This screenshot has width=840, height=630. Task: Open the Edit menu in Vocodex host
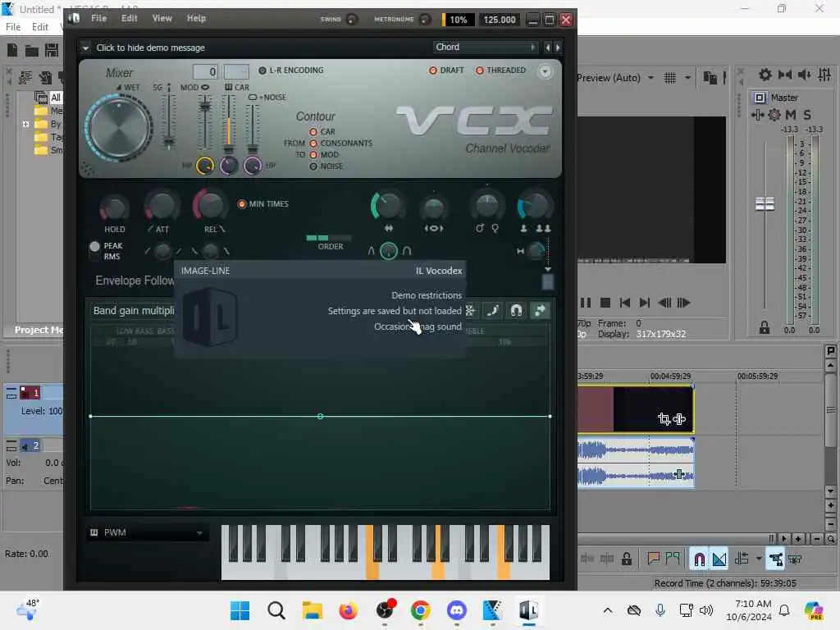click(x=129, y=18)
